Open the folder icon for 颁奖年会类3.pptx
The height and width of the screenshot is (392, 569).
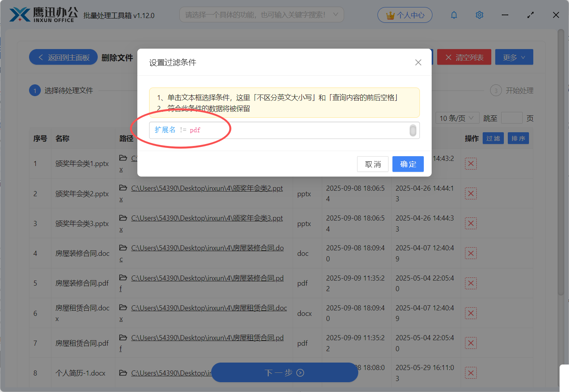pos(123,218)
